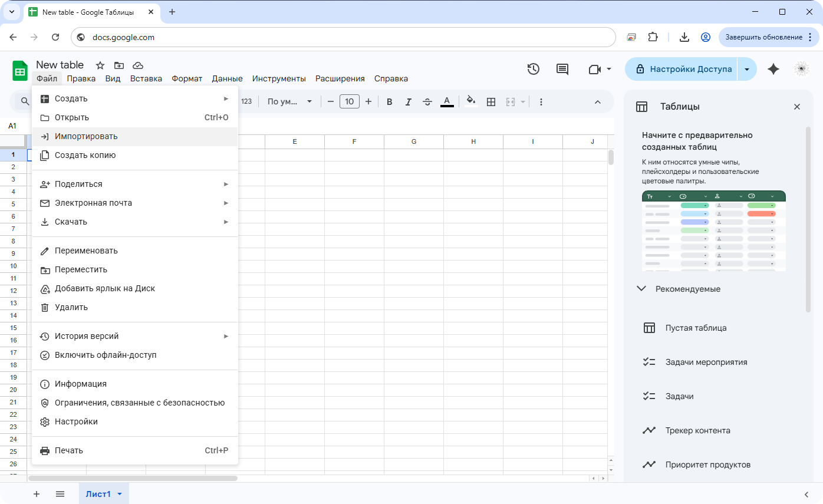Open the font family dropdown
The height and width of the screenshot is (504, 823).
coord(289,102)
